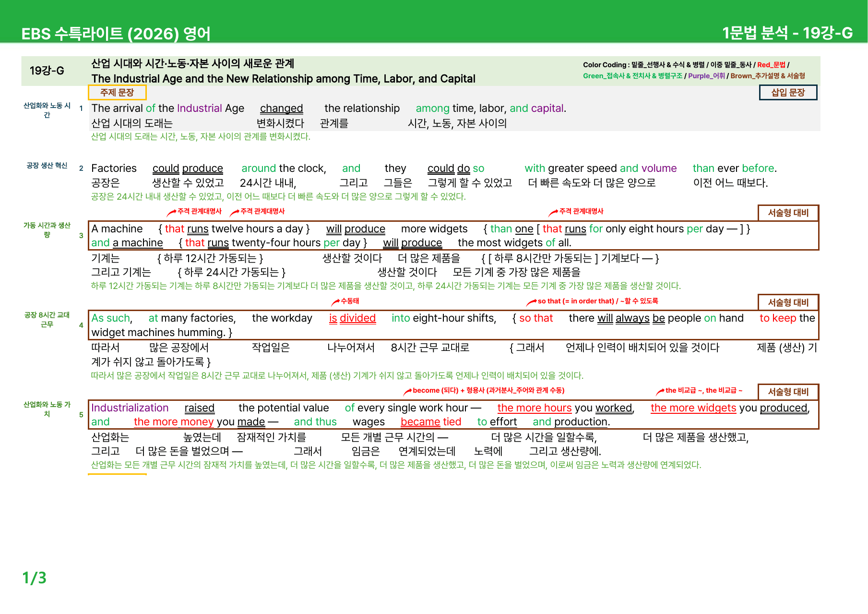Click the 'Brown_추가설명 & 서술형' legend entry
The width and height of the screenshot is (868, 614).
768,76
